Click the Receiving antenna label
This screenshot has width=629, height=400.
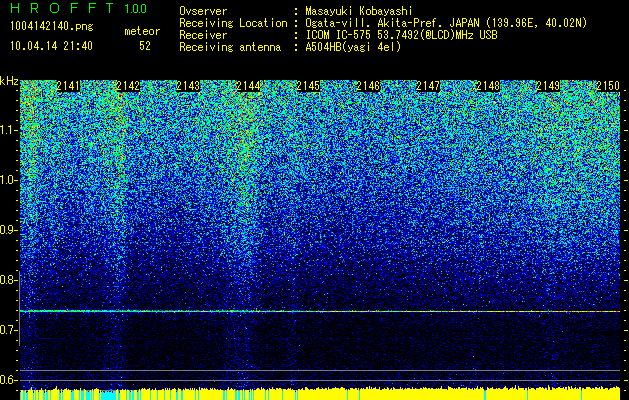click(x=230, y=47)
